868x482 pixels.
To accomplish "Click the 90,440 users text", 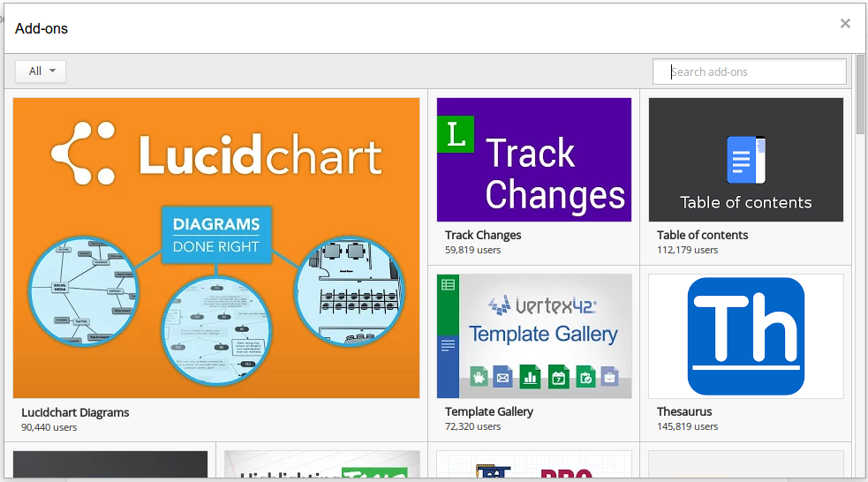I will [x=49, y=427].
